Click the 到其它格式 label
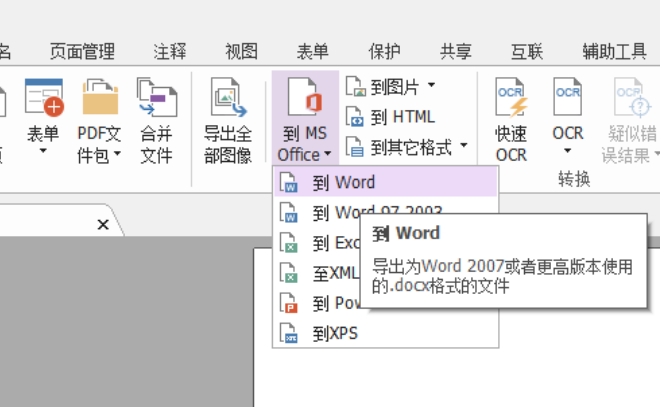The image size is (667, 407). point(411,147)
